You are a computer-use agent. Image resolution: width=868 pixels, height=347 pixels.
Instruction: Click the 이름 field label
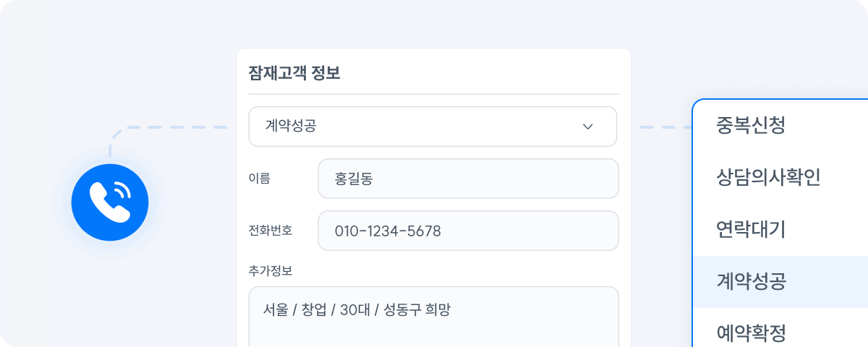[x=259, y=179]
